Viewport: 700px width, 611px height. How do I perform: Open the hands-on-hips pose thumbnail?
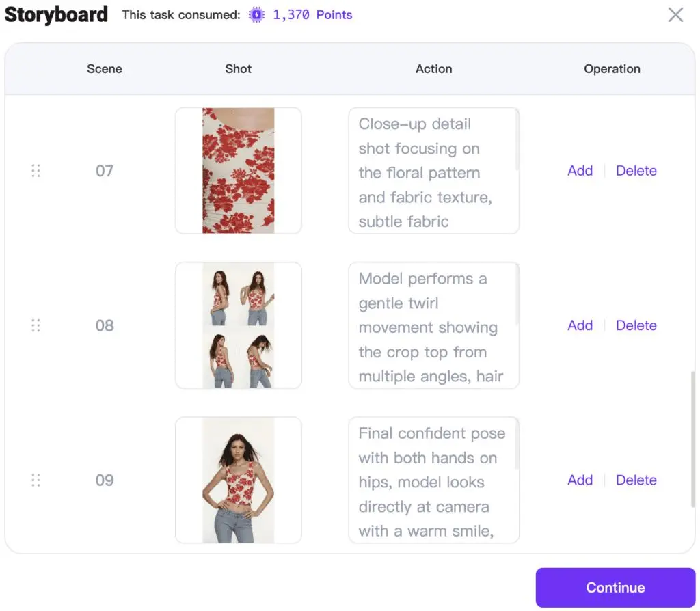point(239,480)
